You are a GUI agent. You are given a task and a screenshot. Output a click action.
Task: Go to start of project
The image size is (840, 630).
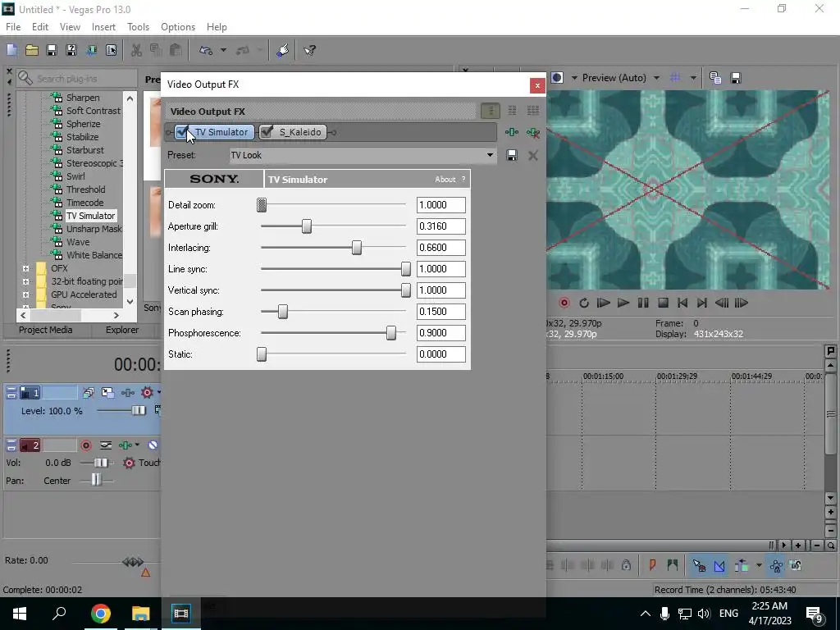tap(682, 303)
